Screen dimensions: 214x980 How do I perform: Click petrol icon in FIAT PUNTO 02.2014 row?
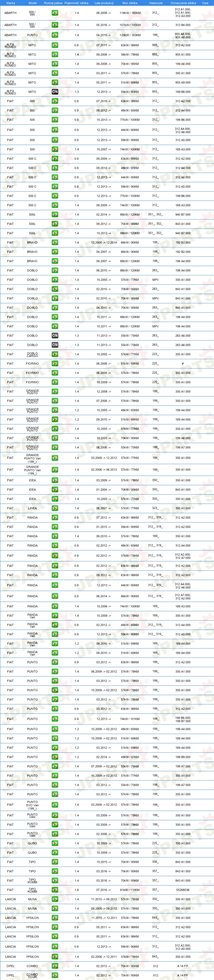(x=55, y=758)
